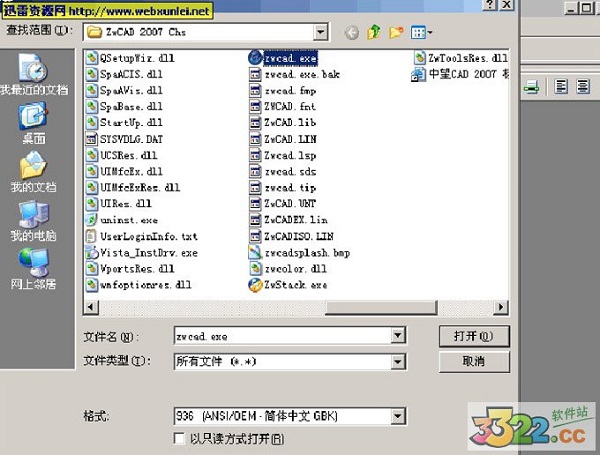
Task: Select ZwToolsRes.dll file
Action: (461, 58)
